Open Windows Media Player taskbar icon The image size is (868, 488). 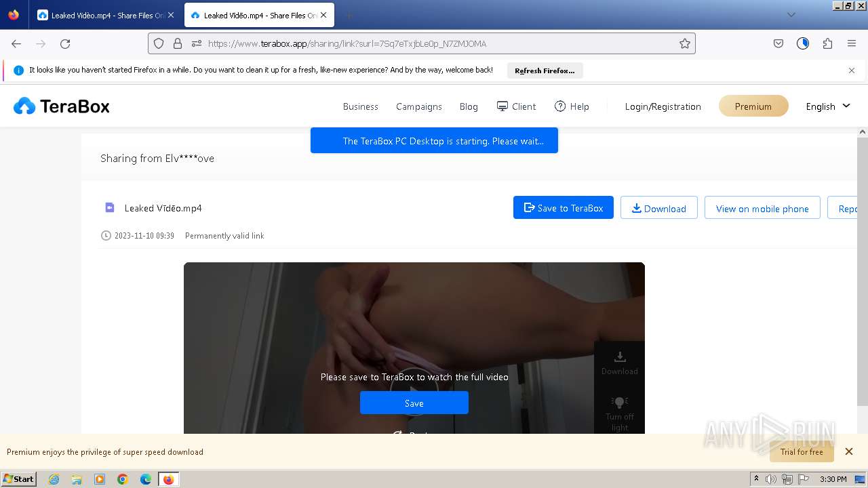tap(100, 479)
